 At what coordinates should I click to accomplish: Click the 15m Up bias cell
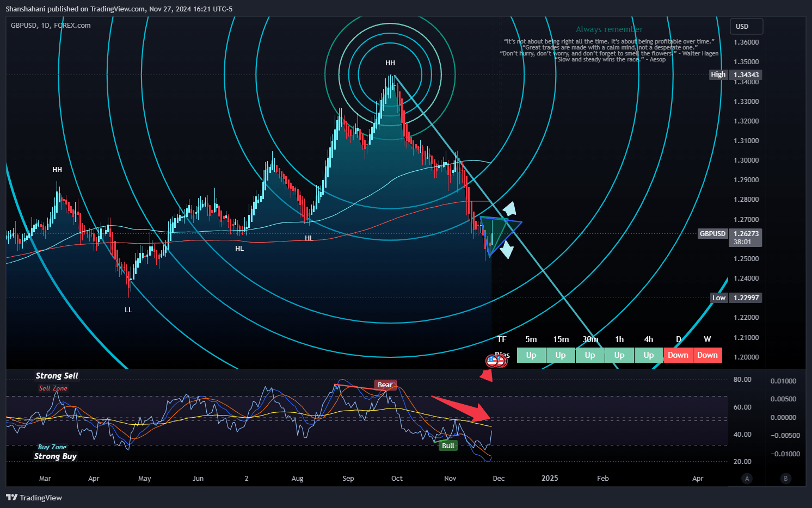coord(561,355)
